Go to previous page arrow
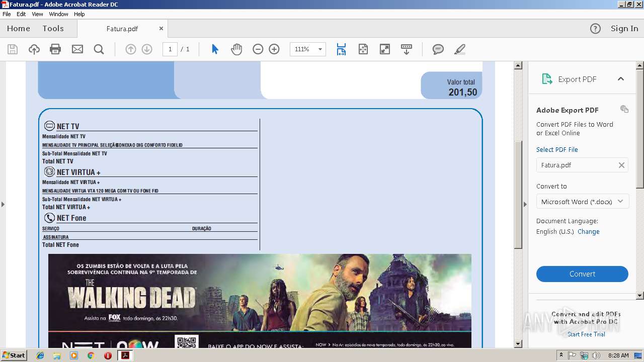 pyautogui.click(x=131, y=49)
